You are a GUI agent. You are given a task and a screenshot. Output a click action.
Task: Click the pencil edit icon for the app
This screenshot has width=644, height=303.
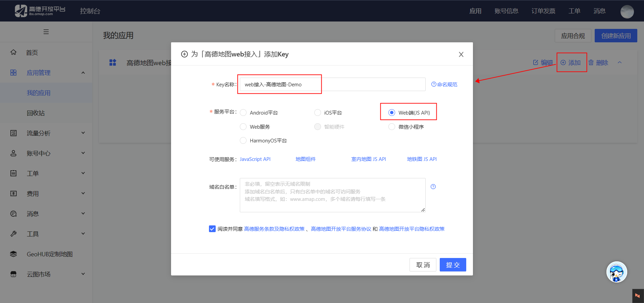[x=536, y=62]
